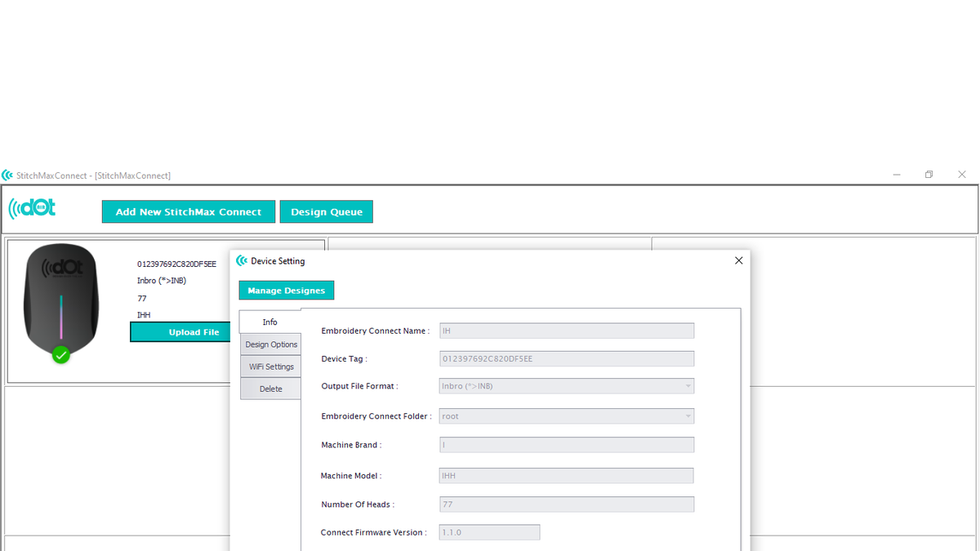The width and height of the screenshot is (980, 551).
Task: Click the 'Number Of Heads :' label
Action: coord(358,504)
